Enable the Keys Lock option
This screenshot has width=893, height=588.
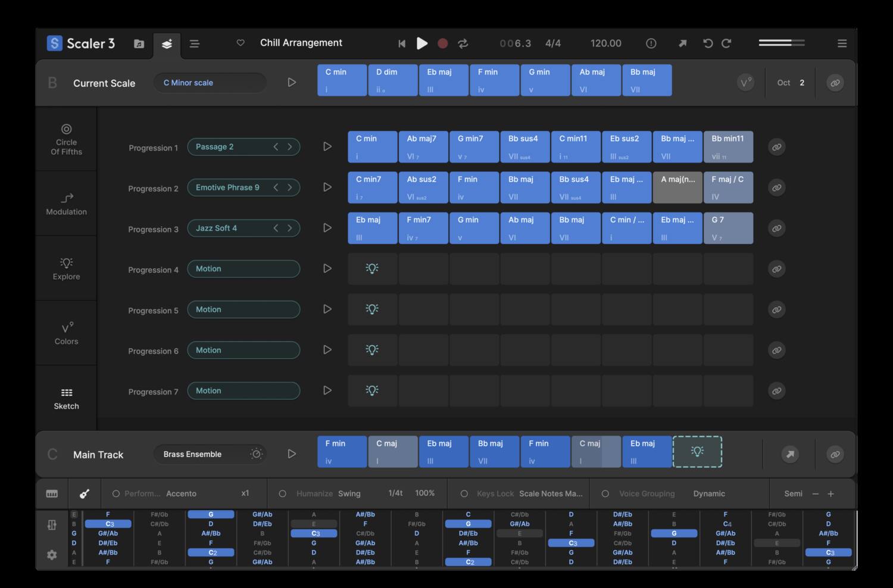click(464, 493)
